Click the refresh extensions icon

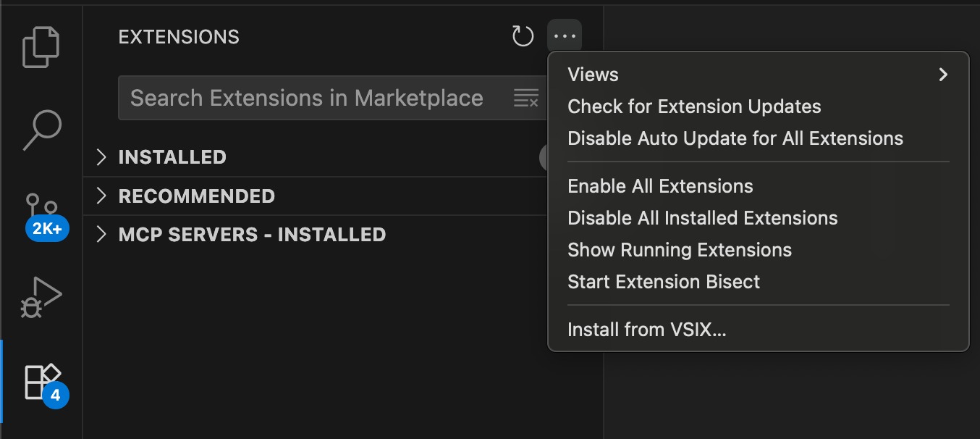point(523,36)
